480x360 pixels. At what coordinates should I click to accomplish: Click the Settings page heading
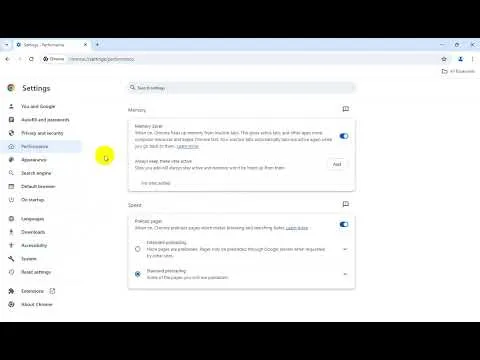coord(36,88)
